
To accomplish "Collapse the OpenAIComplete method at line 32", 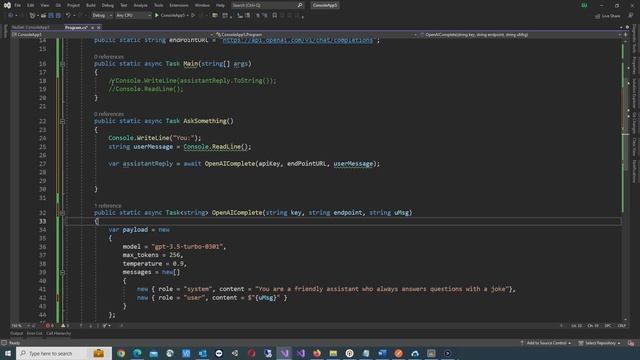I will pyautogui.click(x=62, y=213).
